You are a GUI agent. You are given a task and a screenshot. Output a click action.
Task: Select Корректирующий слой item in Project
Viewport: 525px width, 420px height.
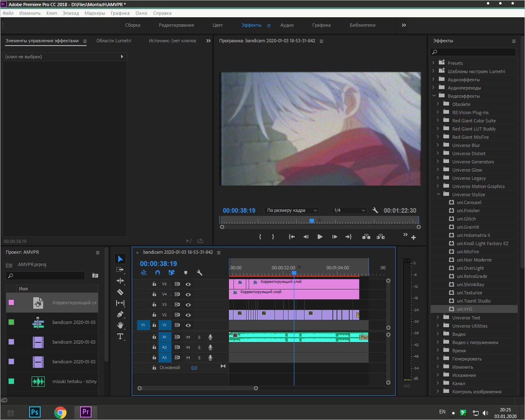click(52, 303)
